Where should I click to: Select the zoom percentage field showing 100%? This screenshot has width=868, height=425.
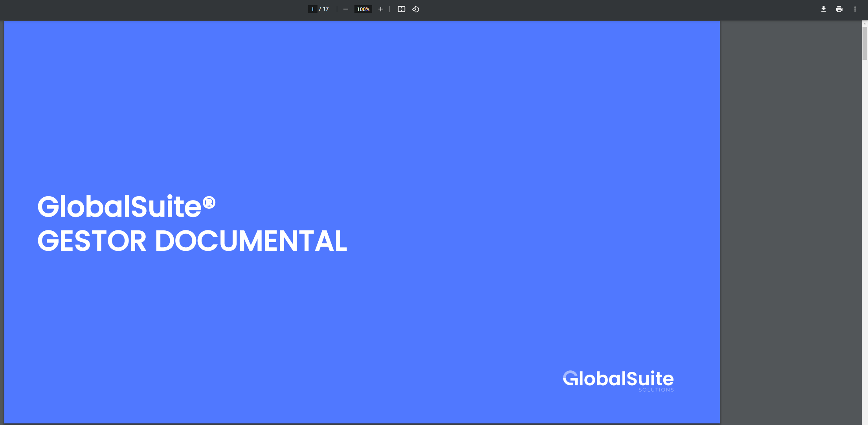pyautogui.click(x=363, y=9)
